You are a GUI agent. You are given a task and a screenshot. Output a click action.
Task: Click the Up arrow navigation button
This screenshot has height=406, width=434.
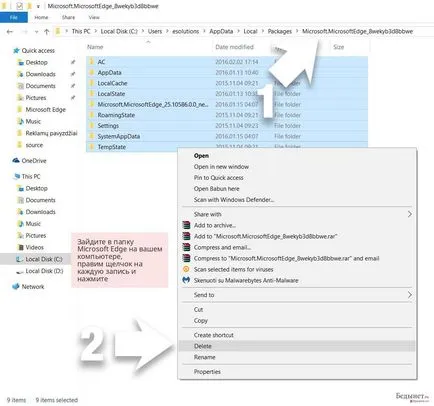[x=47, y=32]
